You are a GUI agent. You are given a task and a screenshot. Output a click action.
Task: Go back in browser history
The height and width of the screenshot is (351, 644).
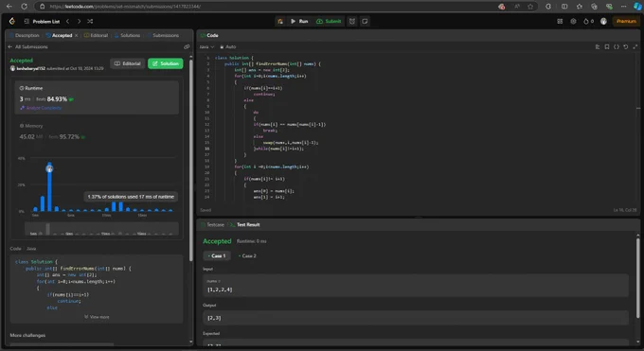point(9,7)
